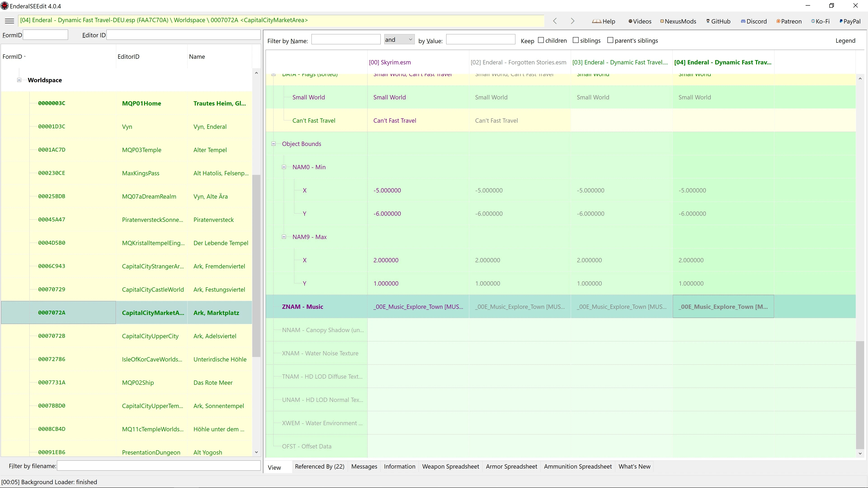The image size is (868, 488).
Task: Enable the Keep siblings checkbox
Action: click(x=576, y=40)
